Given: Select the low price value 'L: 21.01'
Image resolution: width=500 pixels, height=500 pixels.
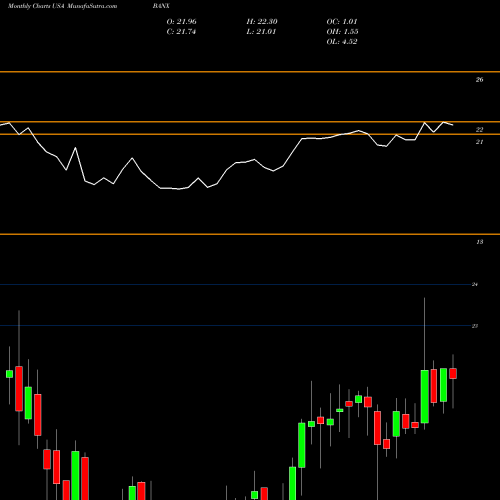Looking at the screenshot, I should pos(261,32).
